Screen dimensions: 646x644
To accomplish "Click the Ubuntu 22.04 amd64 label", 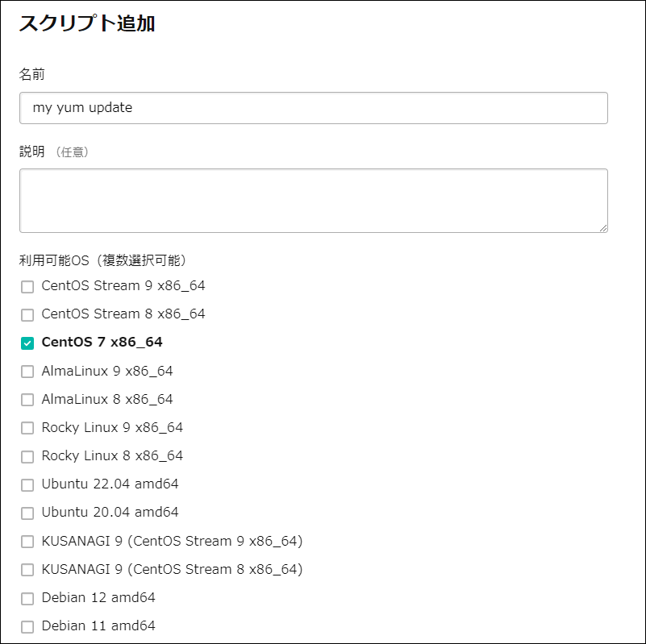I will point(110,484).
